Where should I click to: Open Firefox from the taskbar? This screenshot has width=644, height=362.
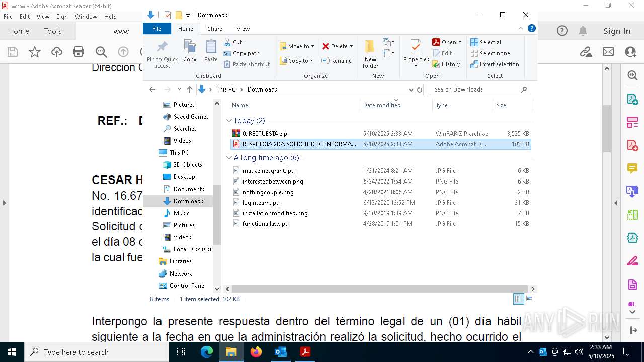pos(256,352)
